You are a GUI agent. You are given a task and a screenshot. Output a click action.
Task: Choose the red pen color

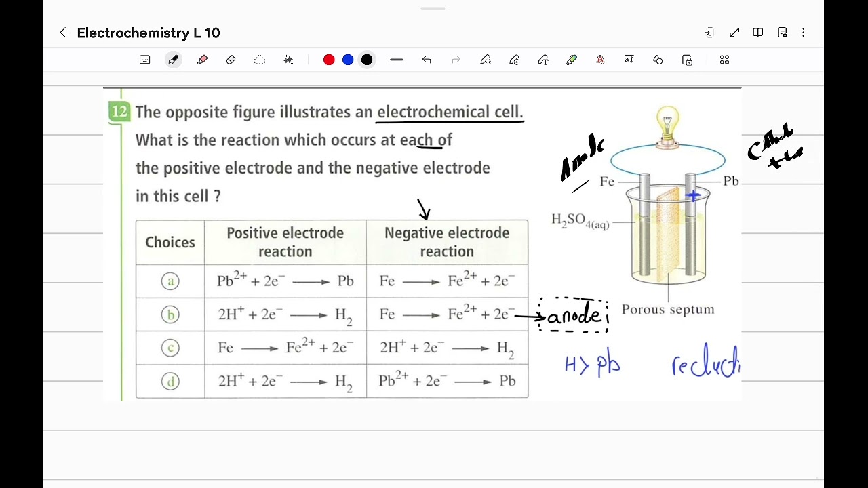tap(329, 60)
